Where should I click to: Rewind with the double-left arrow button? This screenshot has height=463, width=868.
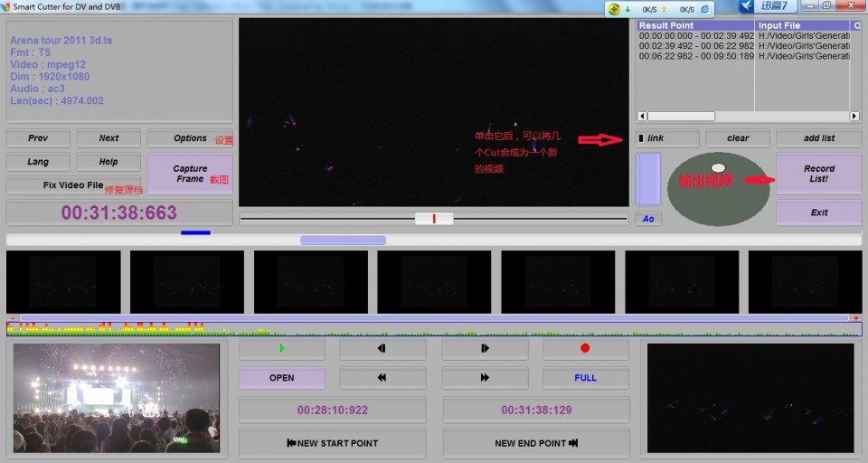(x=382, y=378)
